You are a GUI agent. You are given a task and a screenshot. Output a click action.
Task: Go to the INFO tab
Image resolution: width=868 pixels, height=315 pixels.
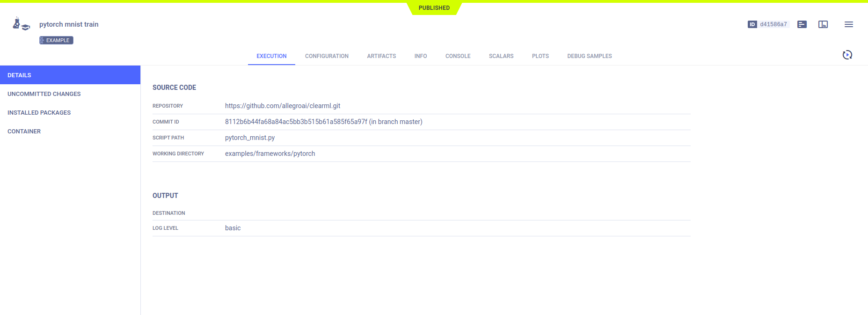coord(420,56)
